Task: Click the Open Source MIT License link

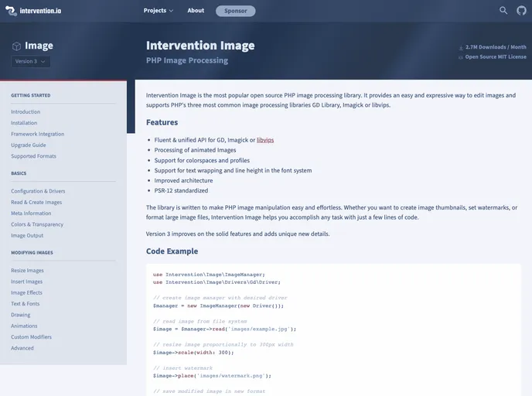Action: (x=496, y=57)
